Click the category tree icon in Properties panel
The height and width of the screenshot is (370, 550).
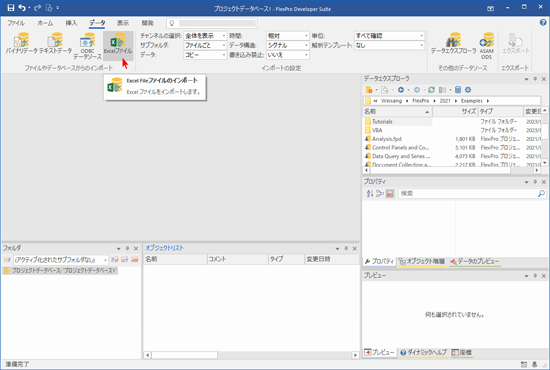[380, 193]
